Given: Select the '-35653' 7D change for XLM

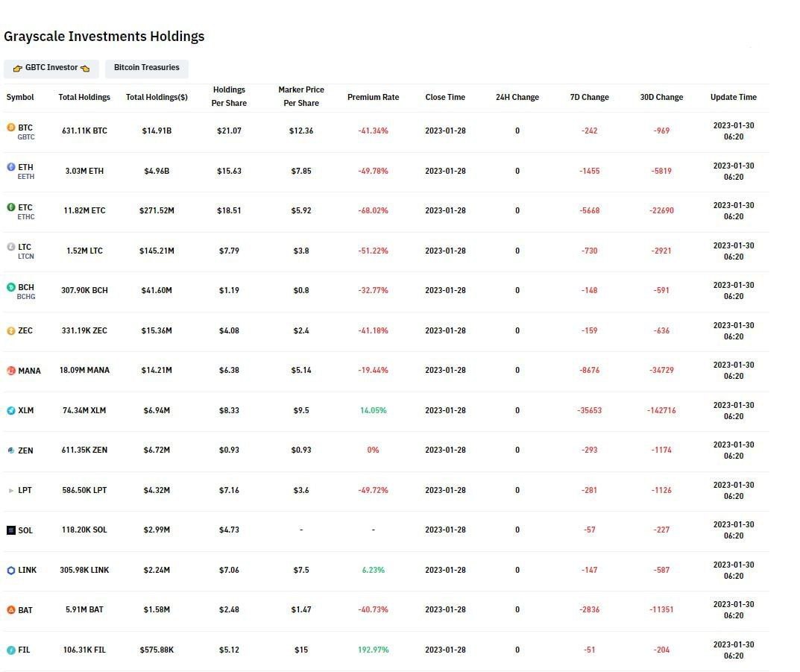Looking at the screenshot, I should pos(589,410).
